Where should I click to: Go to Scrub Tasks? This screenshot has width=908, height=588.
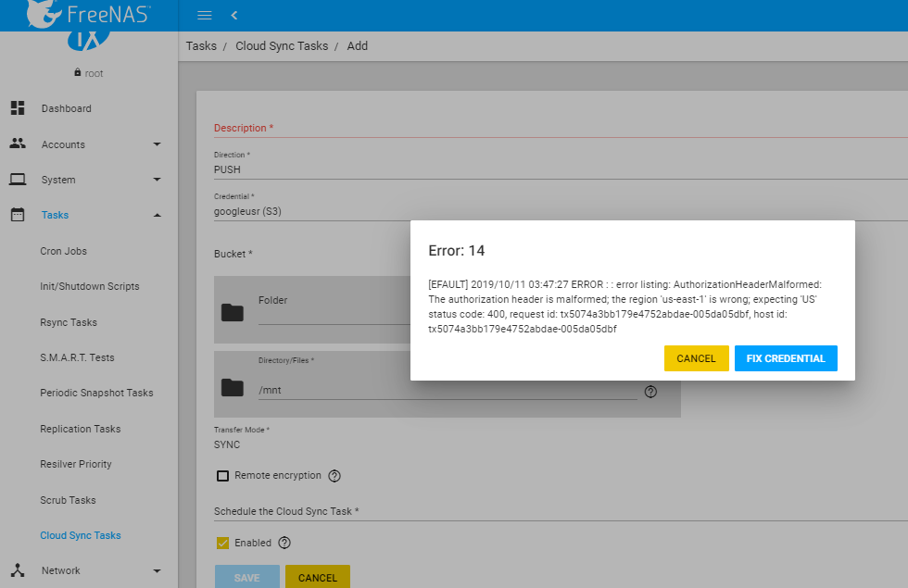(x=68, y=500)
